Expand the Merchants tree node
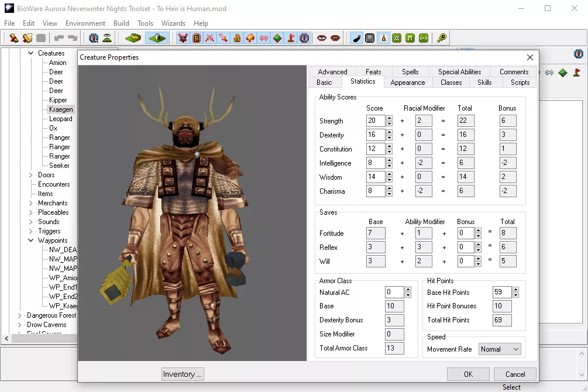Image resolution: width=588 pixels, height=392 pixels. pyautogui.click(x=31, y=204)
